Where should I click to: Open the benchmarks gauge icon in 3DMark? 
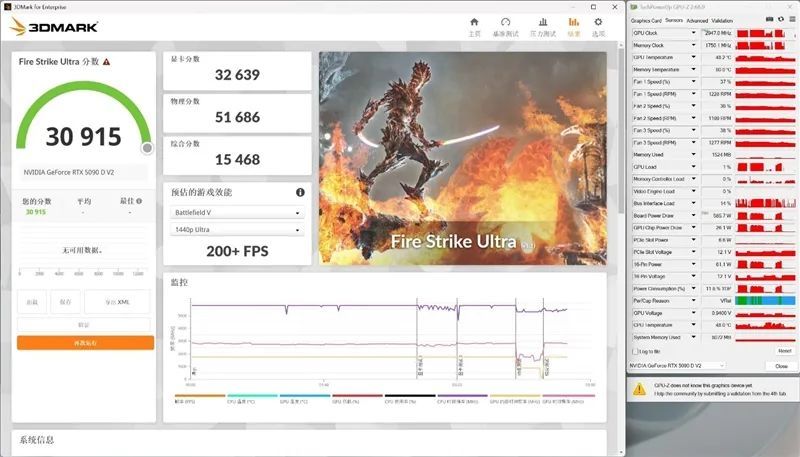[505, 22]
